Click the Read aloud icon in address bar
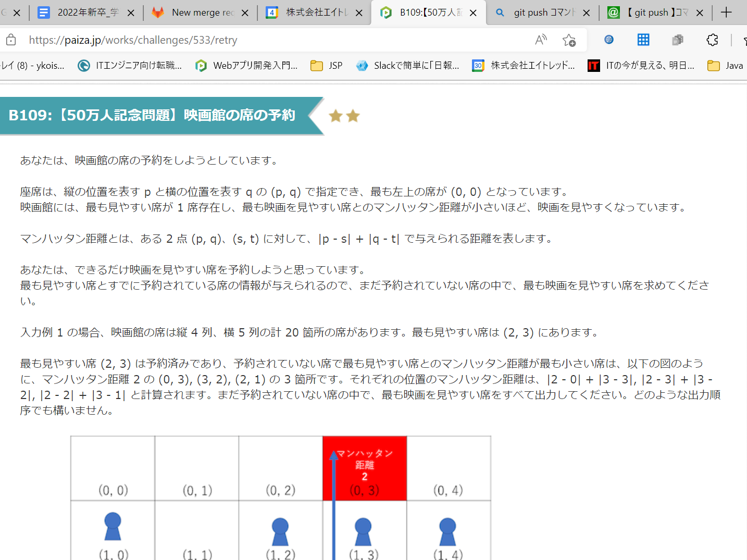The image size is (747, 560). click(541, 40)
